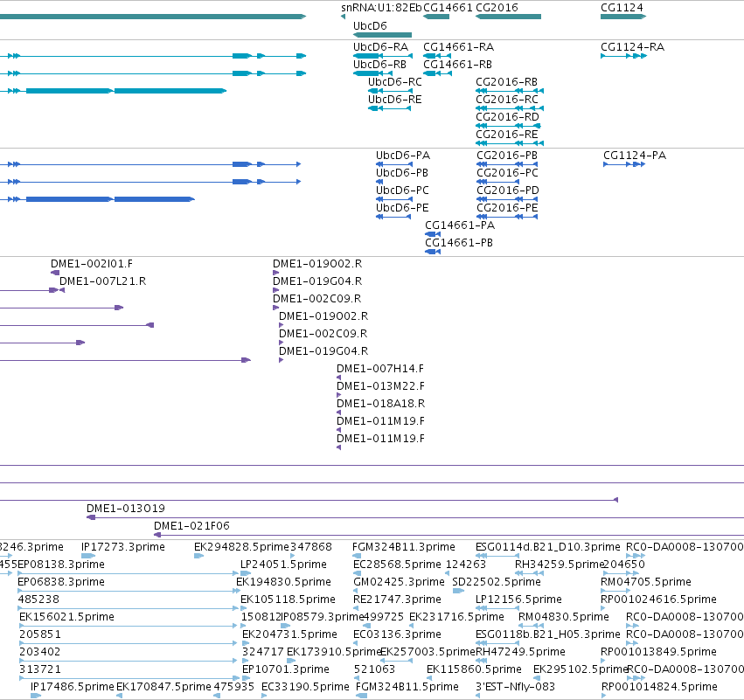Open EST RH34259.5prime

559,565
